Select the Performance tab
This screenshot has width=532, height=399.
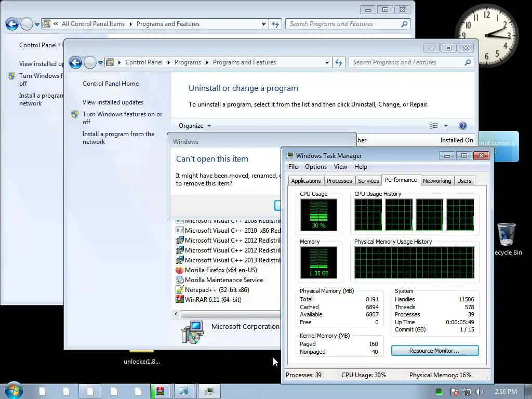(x=401, y=180)
